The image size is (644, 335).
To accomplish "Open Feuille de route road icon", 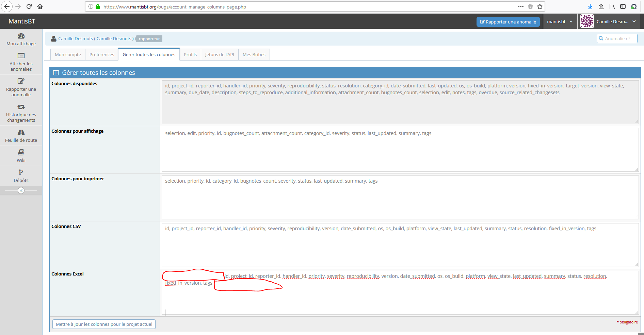I will coord(21,132).
